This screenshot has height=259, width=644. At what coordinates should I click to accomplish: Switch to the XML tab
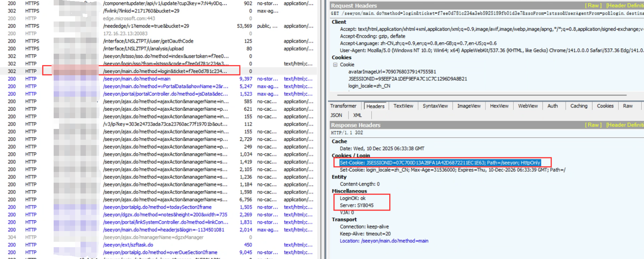pyautogui.click(x=357, y=115)
